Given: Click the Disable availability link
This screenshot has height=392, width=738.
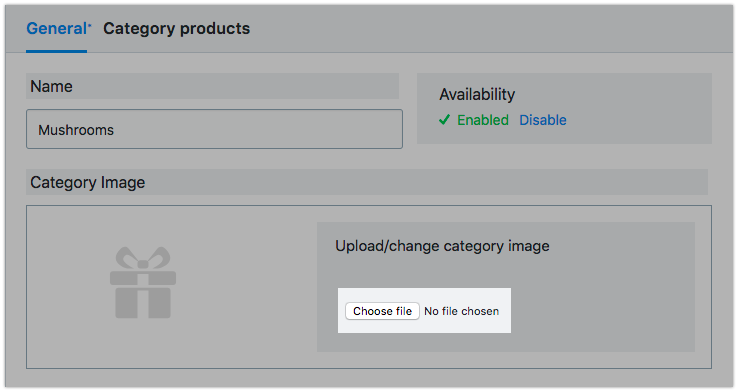Looking at the screenshot, I should [x=543, y=120].
